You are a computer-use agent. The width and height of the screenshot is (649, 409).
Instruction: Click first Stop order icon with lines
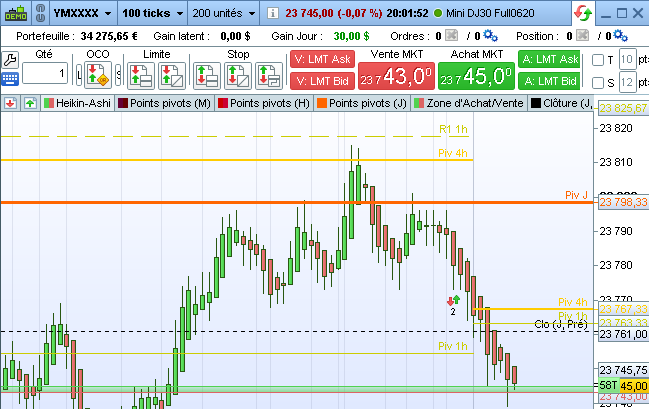click(x=207, y=76)
